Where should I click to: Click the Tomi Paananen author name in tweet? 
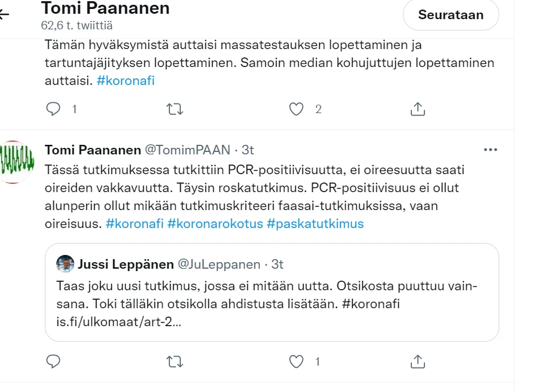93,150
